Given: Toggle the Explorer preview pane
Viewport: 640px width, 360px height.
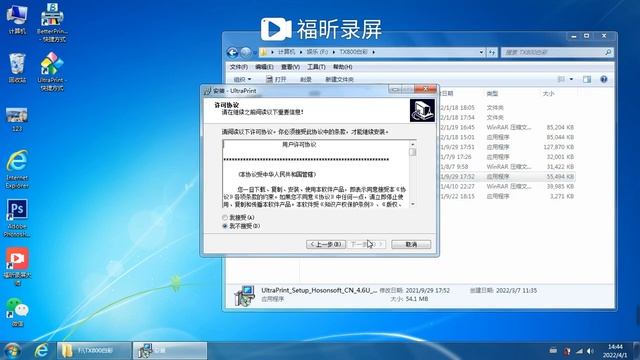Looking at the screenshot, I should [587, 79].
